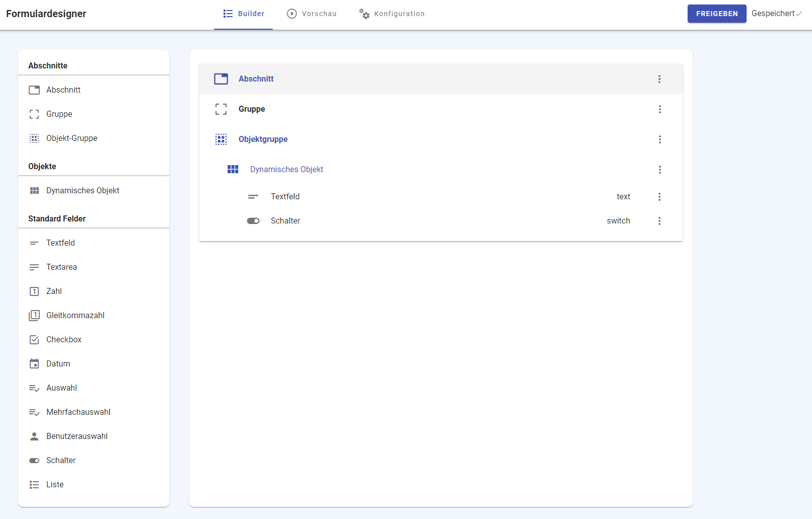Click the Gruppe brackets icon in builder

[221, 109]
